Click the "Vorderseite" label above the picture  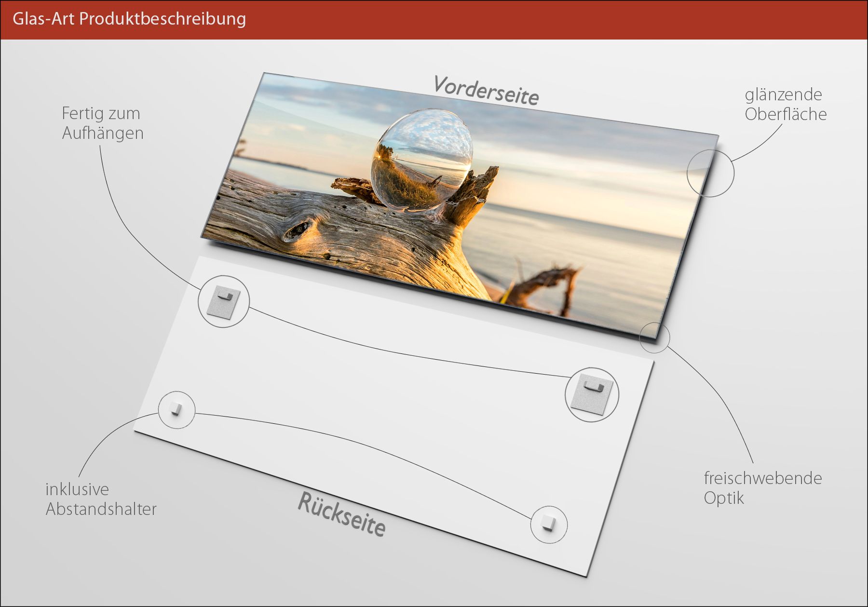click(x=486, y=90)
